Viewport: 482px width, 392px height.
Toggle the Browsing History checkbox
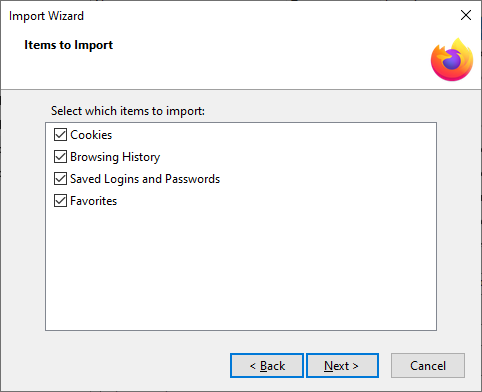click(x=60, y=157)
